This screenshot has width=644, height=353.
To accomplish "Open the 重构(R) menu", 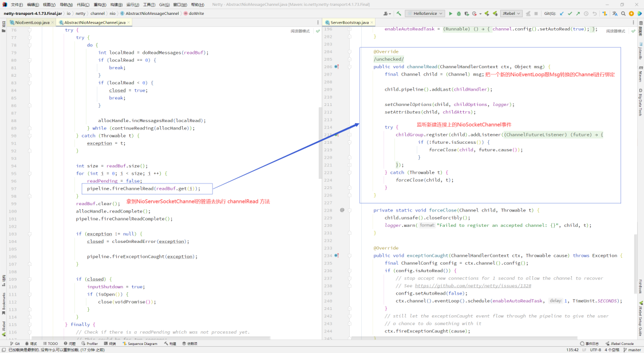I will click(x=100, y=5).
